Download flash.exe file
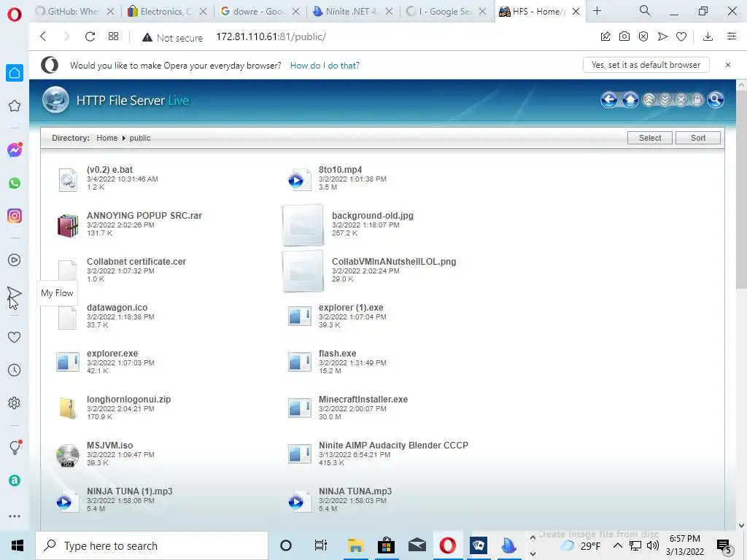 pos(337,354)
